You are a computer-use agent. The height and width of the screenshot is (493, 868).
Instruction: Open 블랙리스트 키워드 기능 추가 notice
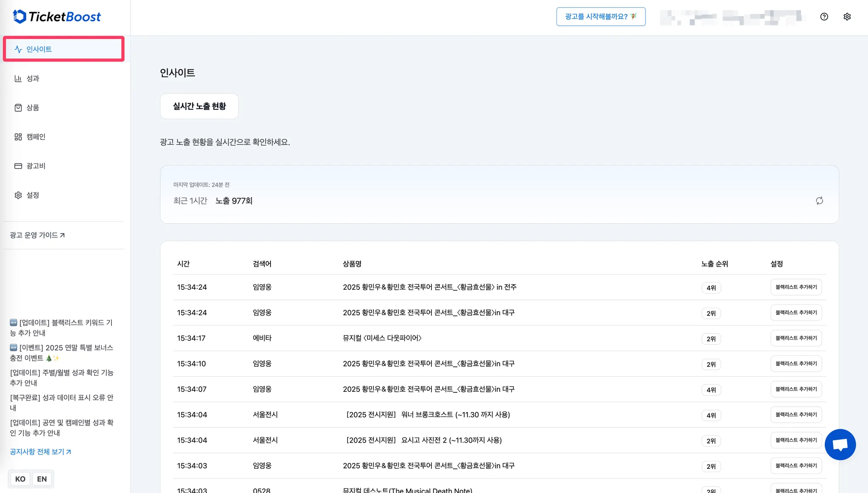pyautogui.click(x=61, y=327)
